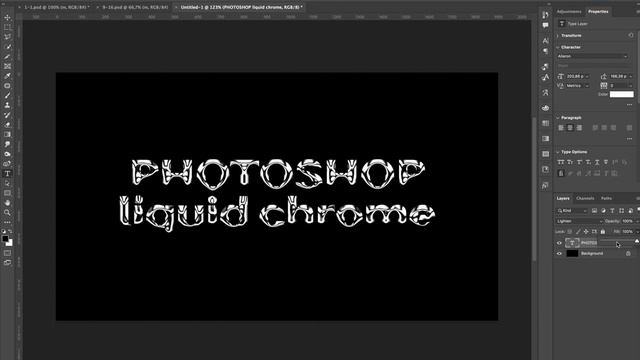Collapse the Type Options section
This screenshot has width=640, height=360.
point(558,152)
